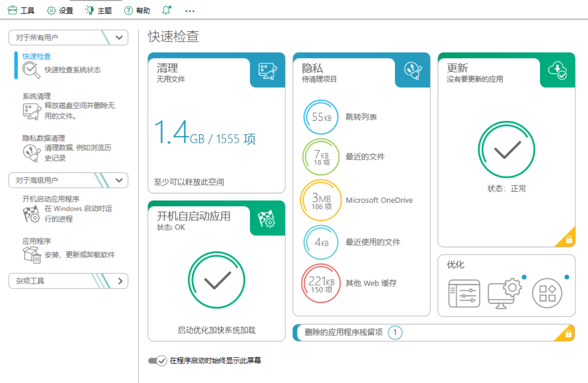
Task: Select the sliders panel icon under 优化
Action: click(x=465, y=293)
